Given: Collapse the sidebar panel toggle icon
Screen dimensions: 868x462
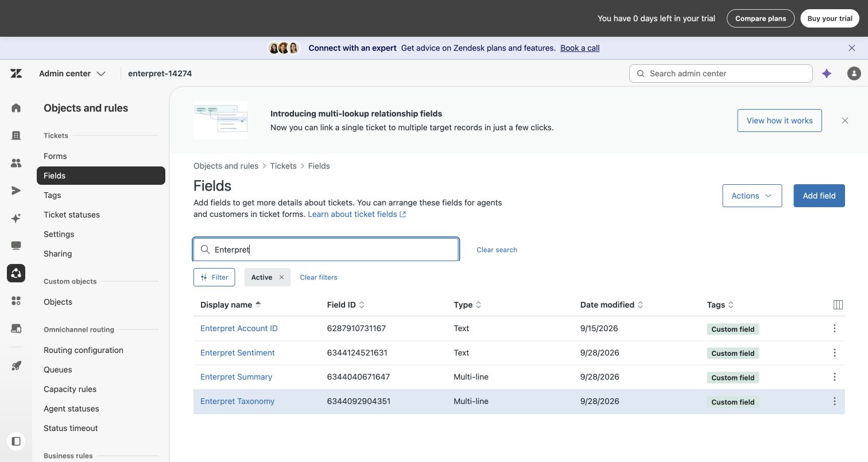Looking at the screenshot, I should tap(16, 441).
